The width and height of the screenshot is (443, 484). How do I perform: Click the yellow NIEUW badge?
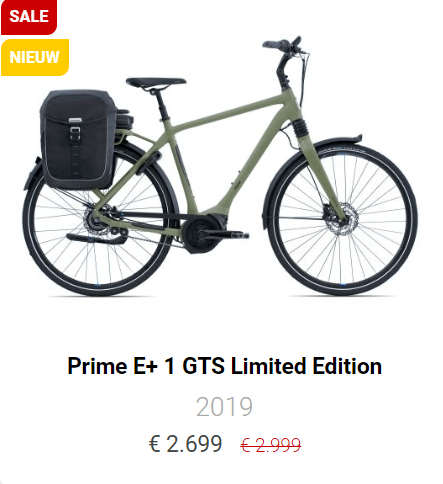coord(35,57)
